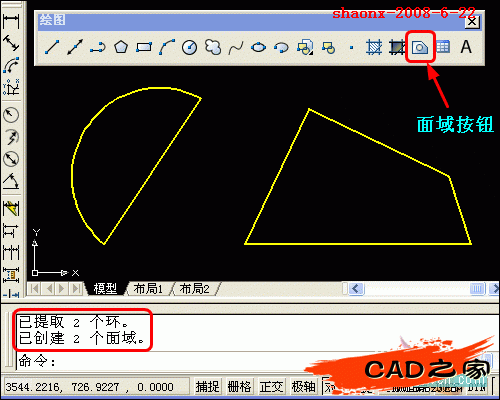
Task: Toggle the 极轴 polar tracking
Action: coord(303,387)
